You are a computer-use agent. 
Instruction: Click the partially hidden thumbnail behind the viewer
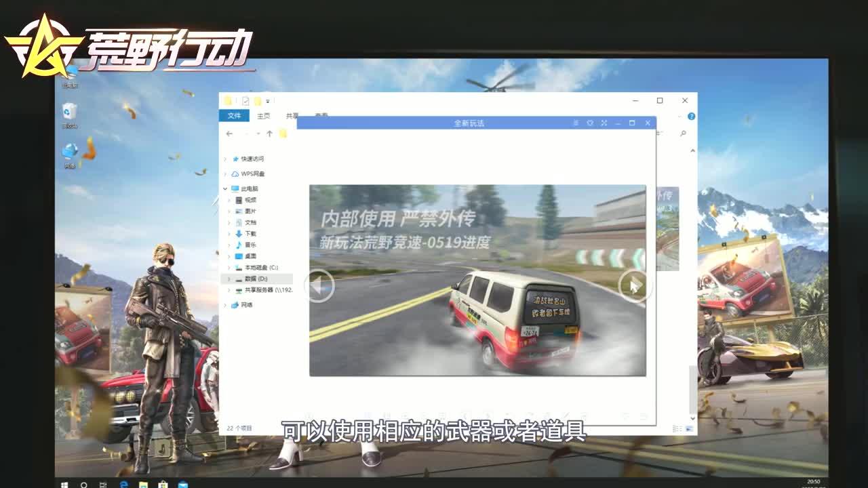point(667,229)
